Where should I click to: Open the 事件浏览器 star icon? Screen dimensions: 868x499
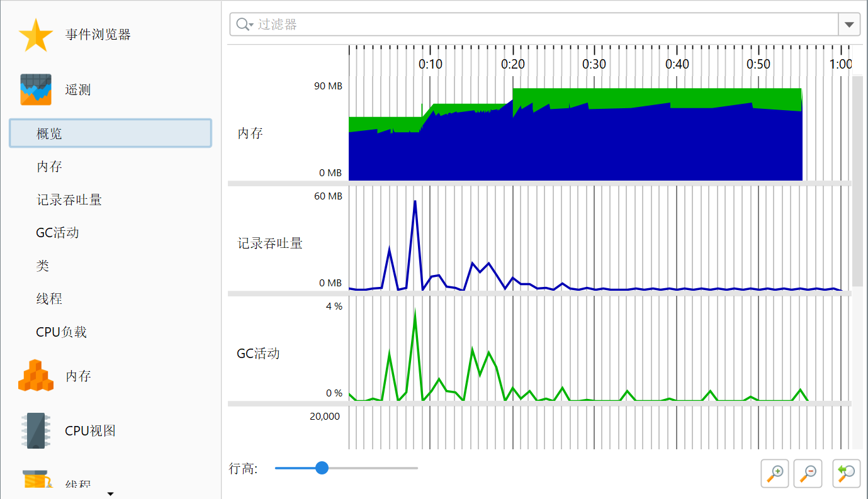(36, 35)
